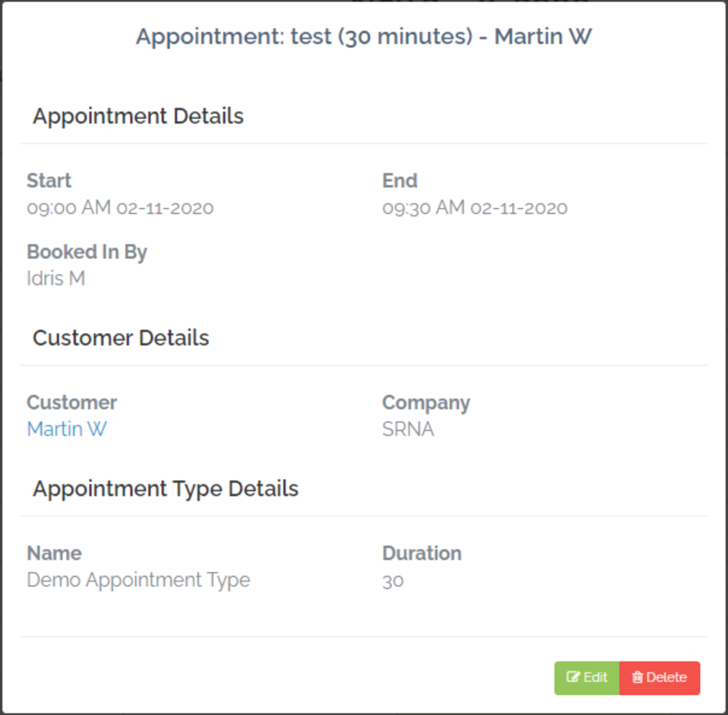Select the SRNA company value
The image size is (728, 715).
(408, 429)
